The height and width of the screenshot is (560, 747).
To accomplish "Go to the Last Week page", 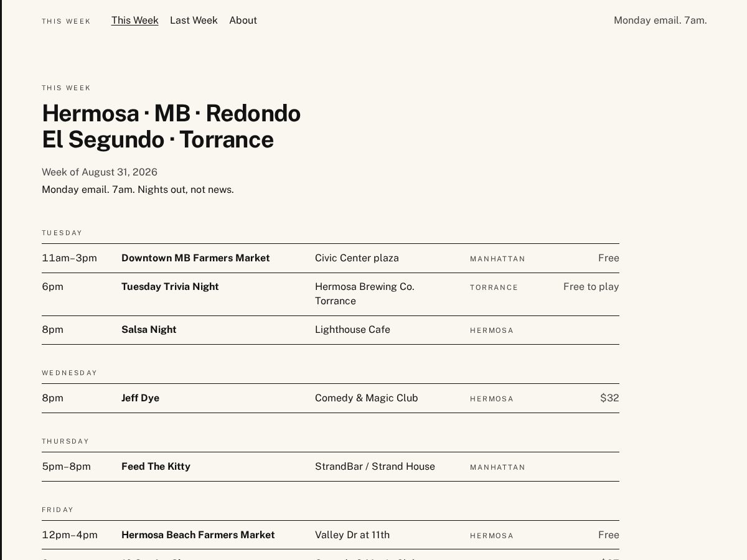I will pyautogui.click(x=194, y=21).
